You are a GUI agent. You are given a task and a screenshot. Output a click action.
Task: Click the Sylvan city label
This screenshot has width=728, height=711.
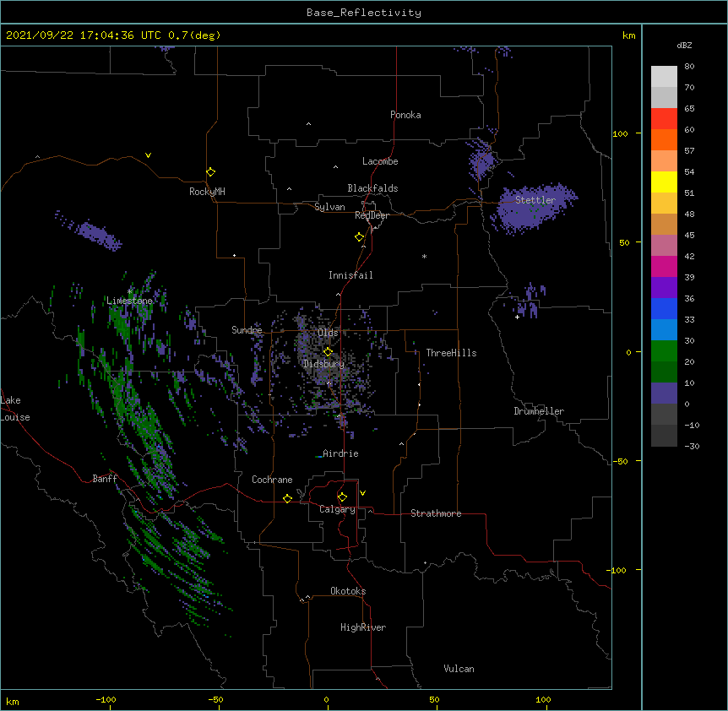pos(329,207)
